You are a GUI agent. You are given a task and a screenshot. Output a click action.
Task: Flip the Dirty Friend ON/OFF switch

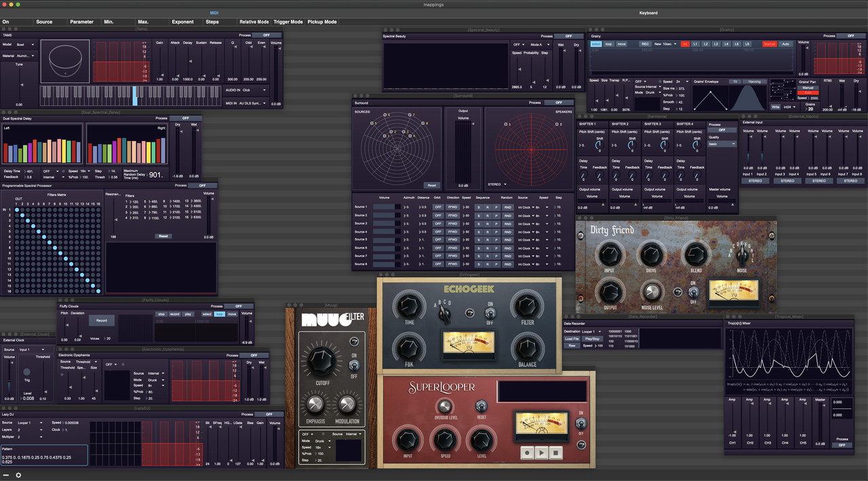693,292
